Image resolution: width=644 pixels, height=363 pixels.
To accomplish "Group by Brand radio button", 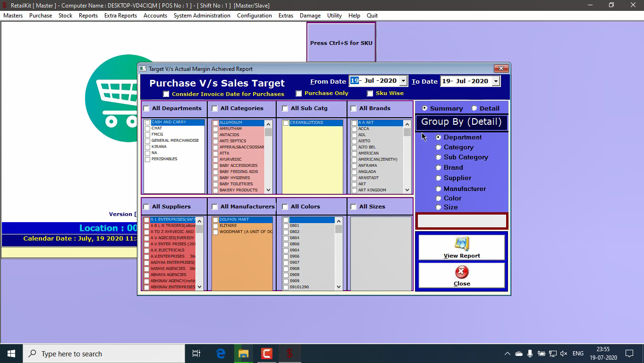I will point(439,168).
